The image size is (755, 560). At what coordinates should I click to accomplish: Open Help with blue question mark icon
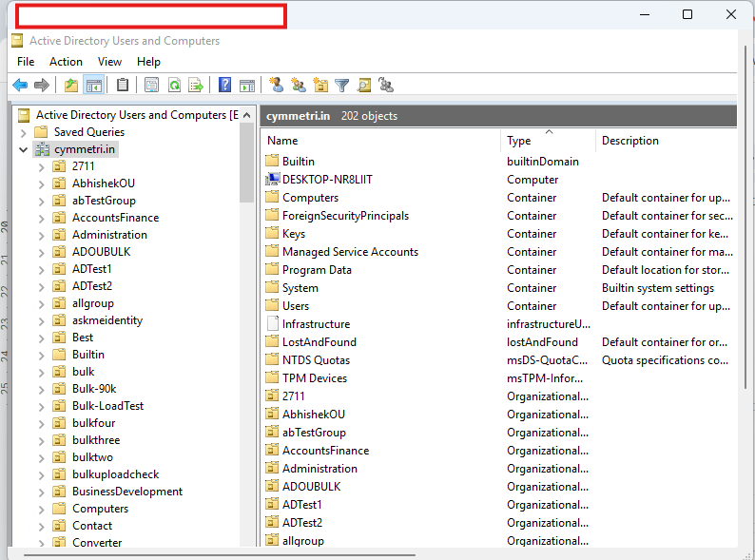pos(224,86)
